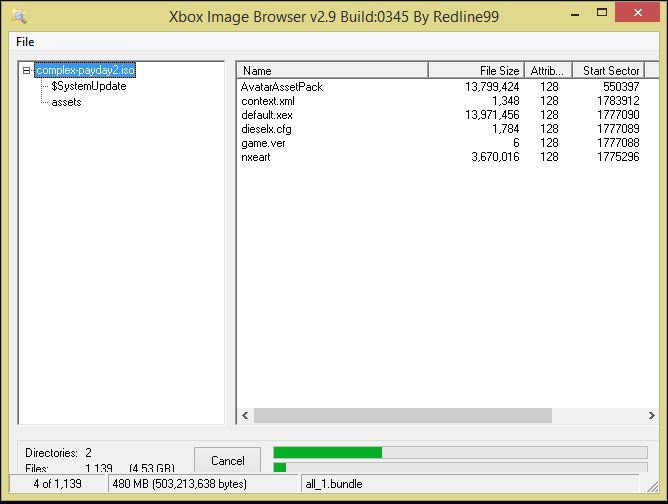Sort by the File Size column
Image resolution: width=668 pixels, height=504 pixels.
pos(476,70)
